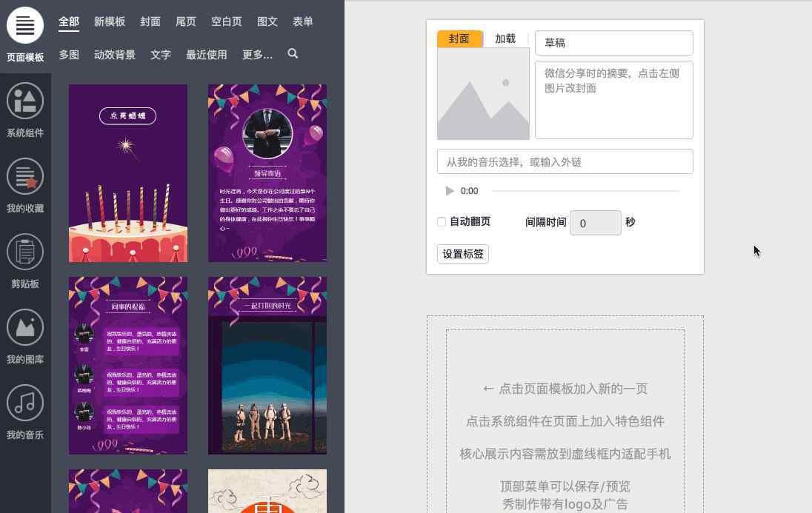
Task: Select the 动效背景 category tab
Action: (x=115, y=54)
